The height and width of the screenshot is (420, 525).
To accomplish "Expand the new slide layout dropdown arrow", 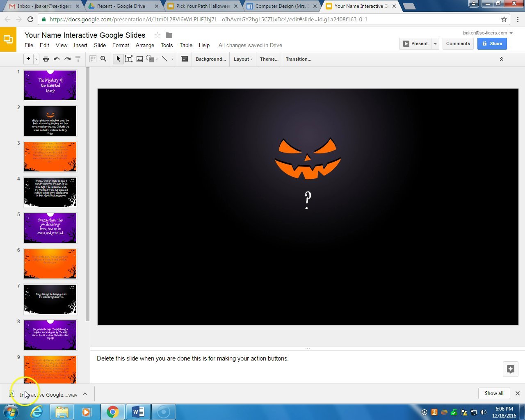I will [x=36, y=59].
